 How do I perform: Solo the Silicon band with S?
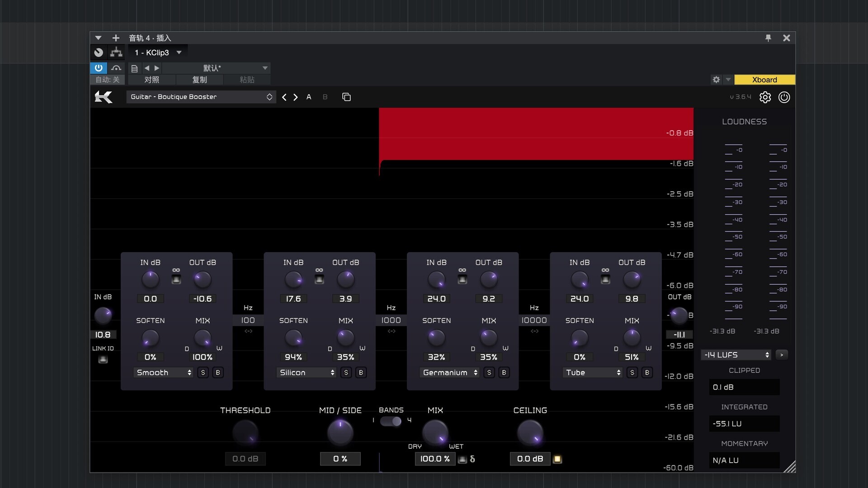(346, 372)
